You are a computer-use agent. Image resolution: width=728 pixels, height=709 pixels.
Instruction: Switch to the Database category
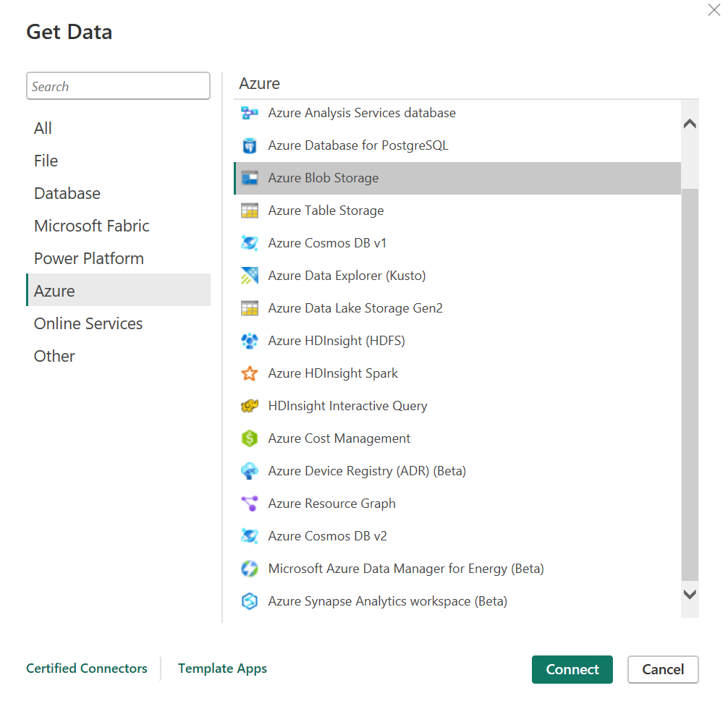pyautogui.click(x=67, y=193)
